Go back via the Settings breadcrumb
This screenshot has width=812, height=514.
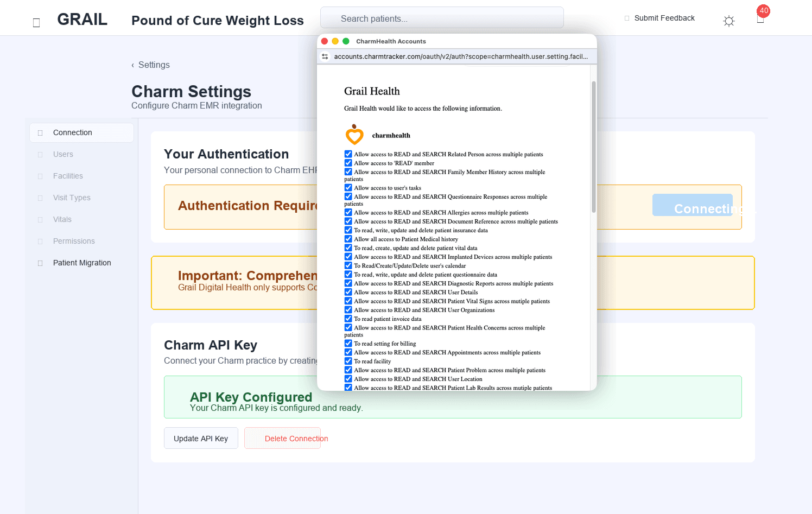pyautogui.click(x=150, y=65)
